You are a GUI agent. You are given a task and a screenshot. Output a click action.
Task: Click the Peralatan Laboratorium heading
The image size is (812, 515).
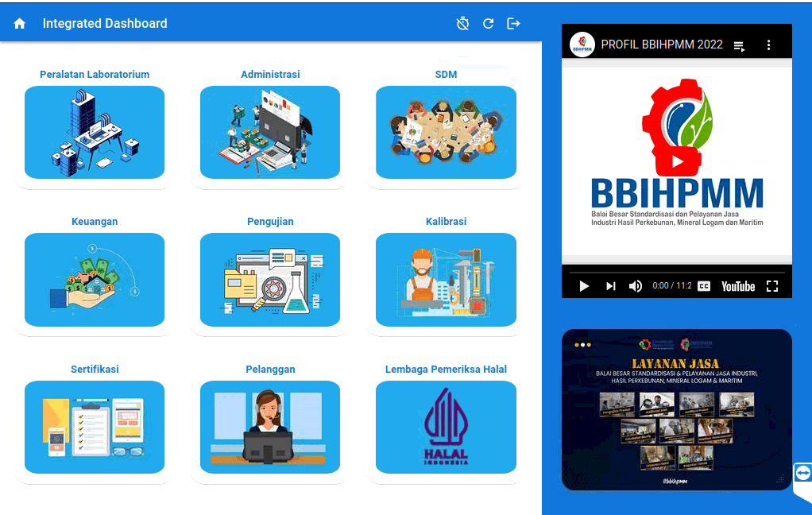point(95,74)
